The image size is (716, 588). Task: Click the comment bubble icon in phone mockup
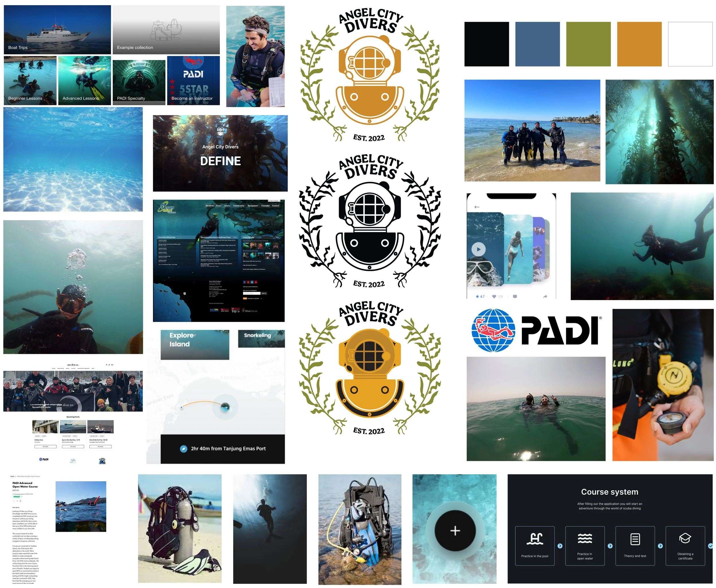pyautogui.click(x=515, y=296)
